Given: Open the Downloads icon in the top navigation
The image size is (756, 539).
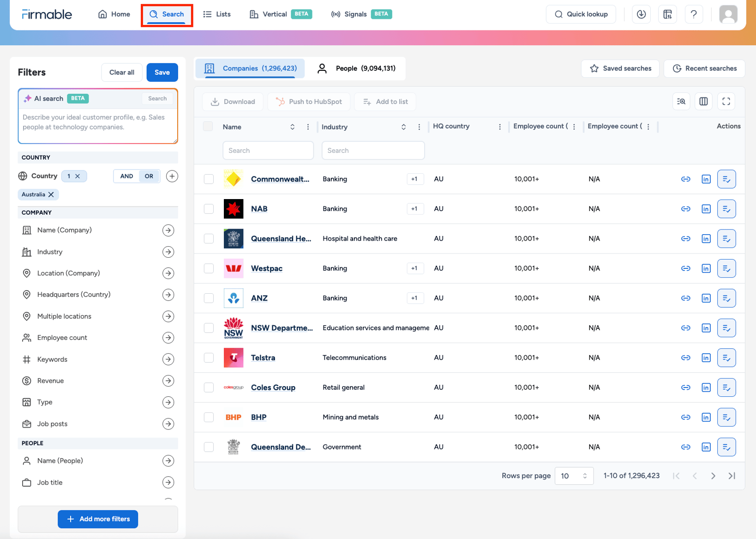Looking at the screenshot, I should tap(641, 14).
